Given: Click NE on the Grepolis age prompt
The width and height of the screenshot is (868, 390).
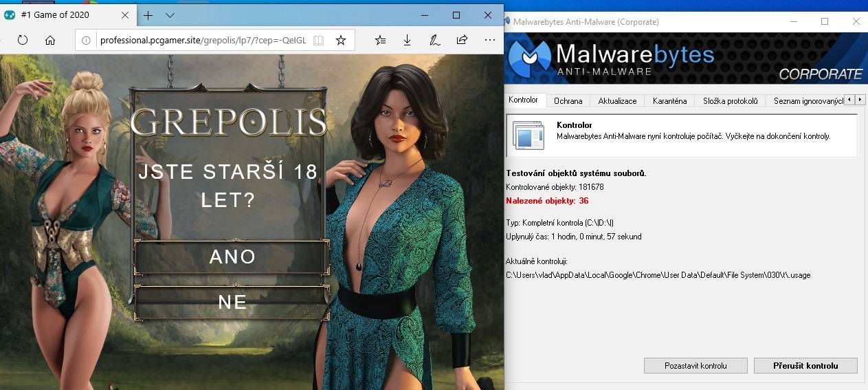Looking at the screenshot, I should pyautogui.click(x=232, y=303).
